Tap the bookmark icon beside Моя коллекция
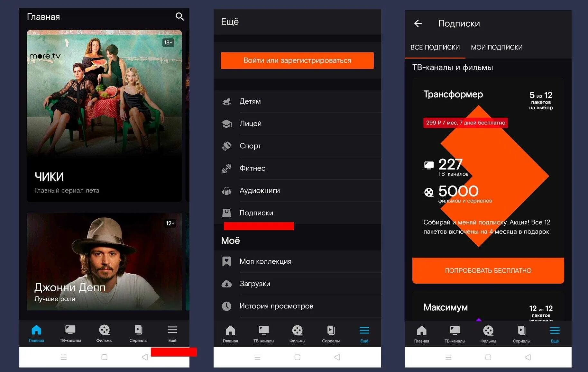 [226, 261]
